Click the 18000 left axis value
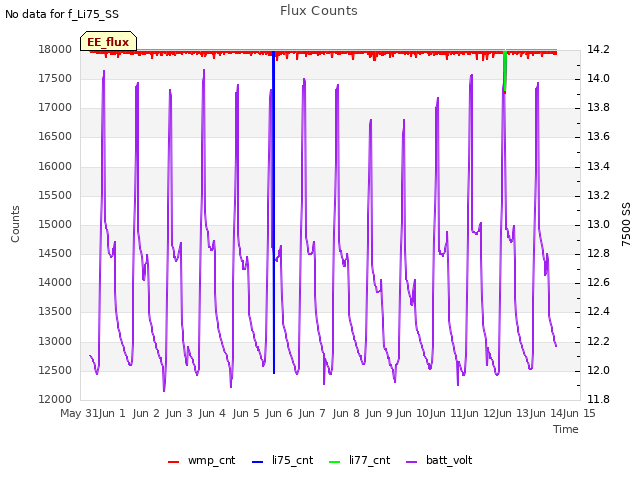Screen dimensions: 640x480 tap(55, 49)
